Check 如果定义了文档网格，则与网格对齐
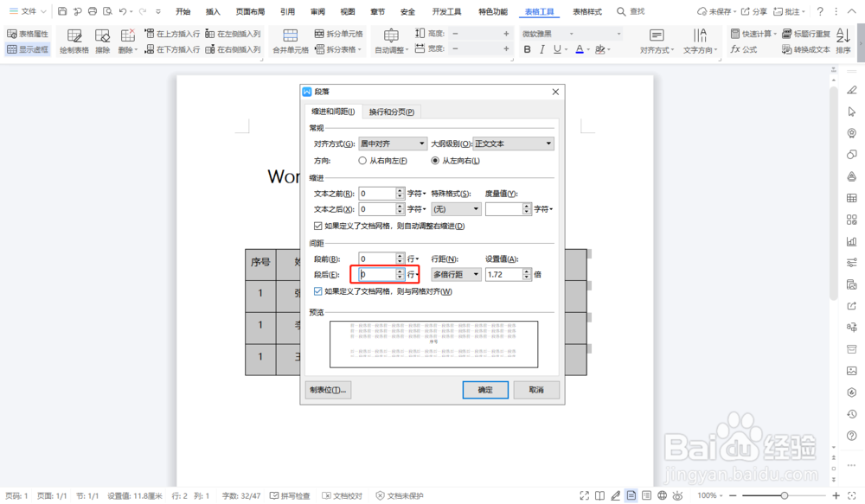The width and height of the screenshot is (865, 504). tap(317, 290)
